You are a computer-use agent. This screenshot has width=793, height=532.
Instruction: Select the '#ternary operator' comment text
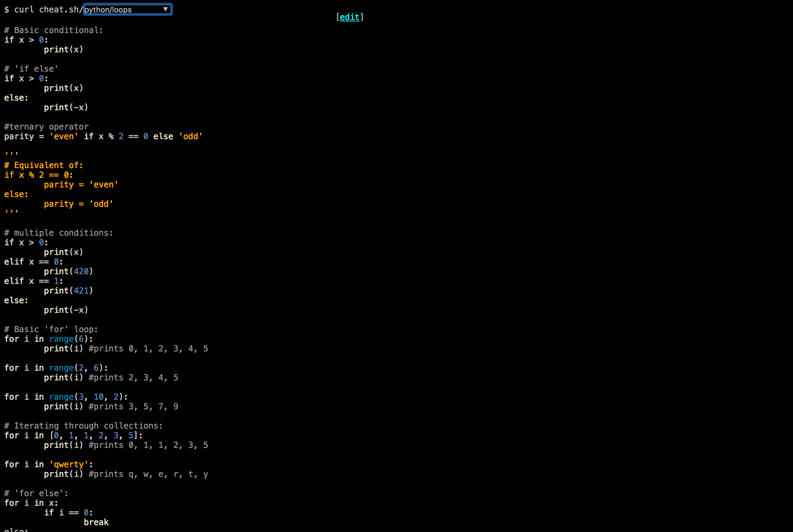point(46,127)
